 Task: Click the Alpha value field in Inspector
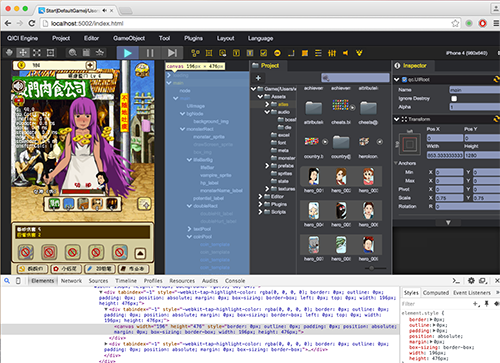pos(474,107)
